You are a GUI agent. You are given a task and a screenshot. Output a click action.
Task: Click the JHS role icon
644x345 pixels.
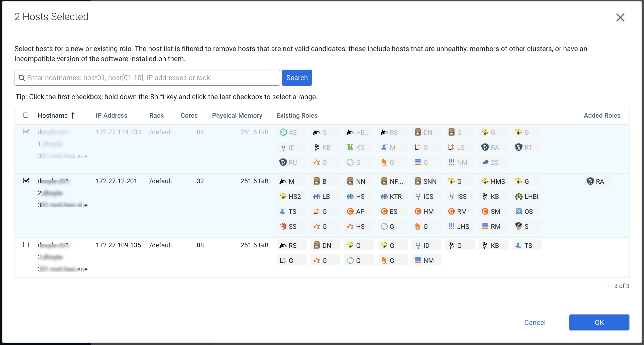[x=451, y=226]
